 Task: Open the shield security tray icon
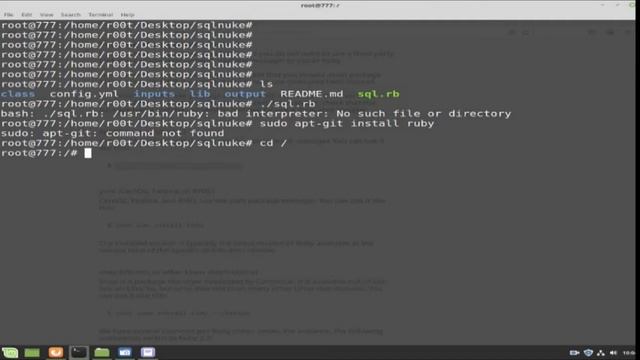pyautogui.click(x=588, y=353)
